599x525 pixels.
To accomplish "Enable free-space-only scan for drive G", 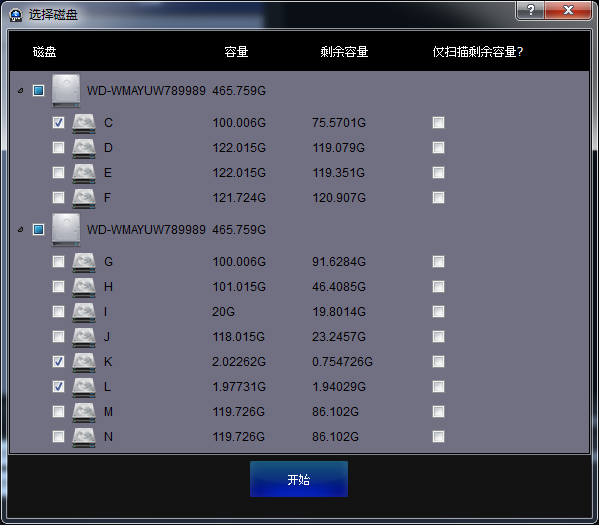I will [x=439, y=262].
